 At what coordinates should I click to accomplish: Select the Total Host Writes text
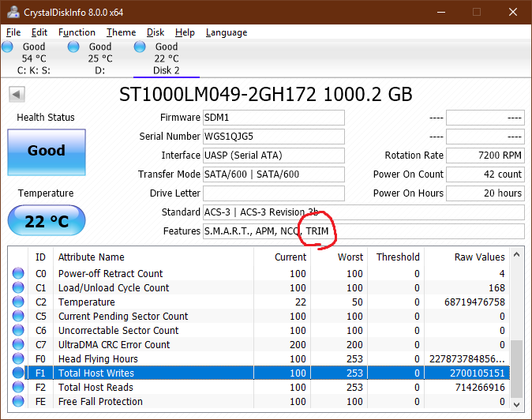click(x=96, y=373)
